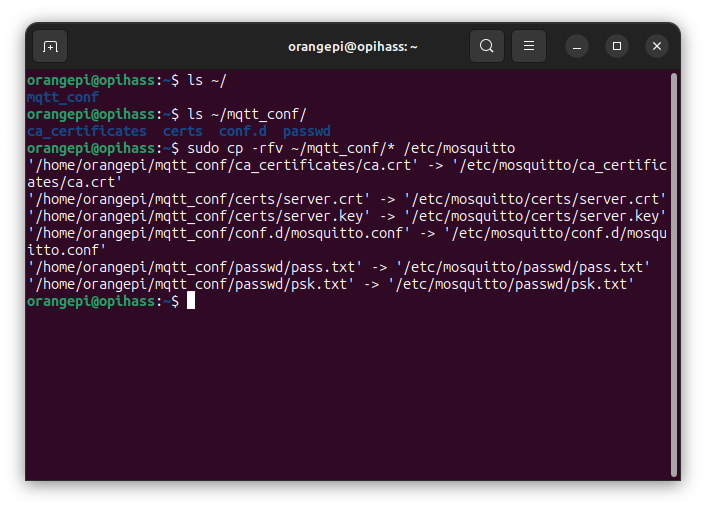Image resolution: width=706 pixels, height=509 pixels.
Task: Click the ca_certificates directory listing
Action: click(86, 131)
